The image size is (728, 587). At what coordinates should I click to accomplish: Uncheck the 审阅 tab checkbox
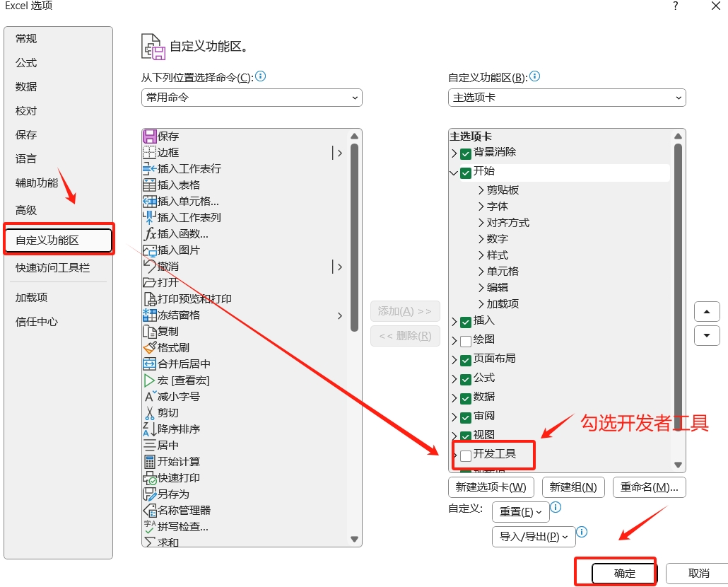[x=466, y=417]
